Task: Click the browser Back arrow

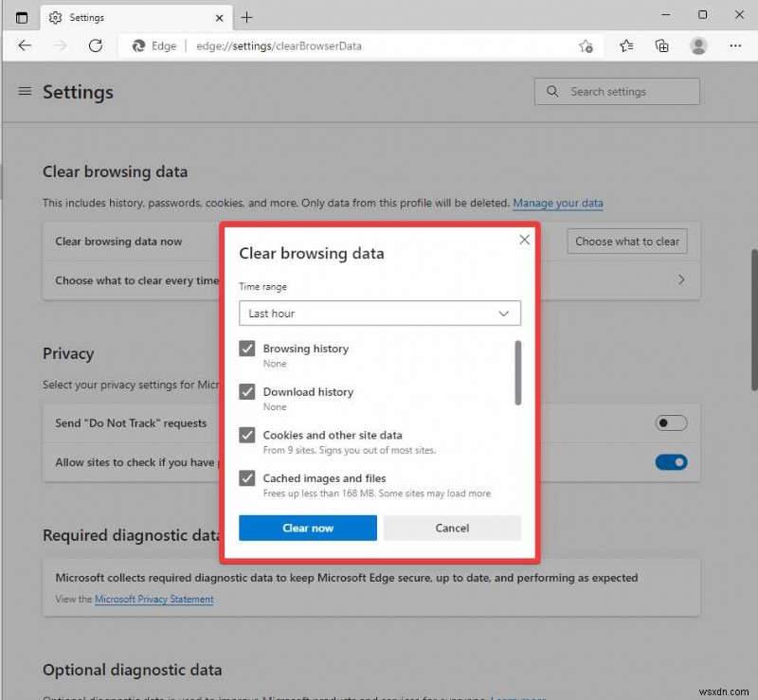Action: tap(25, 45)
